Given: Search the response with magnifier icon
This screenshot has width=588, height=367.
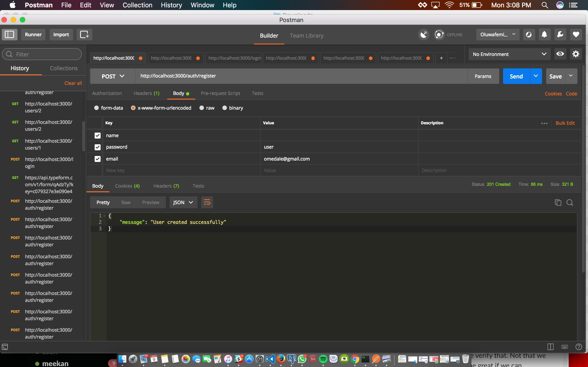Looking at the screenshot, I should coord(570,203).
